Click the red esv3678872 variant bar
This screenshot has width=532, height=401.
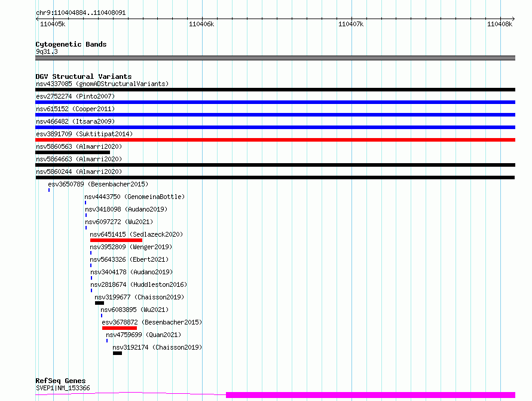point(120,328)
